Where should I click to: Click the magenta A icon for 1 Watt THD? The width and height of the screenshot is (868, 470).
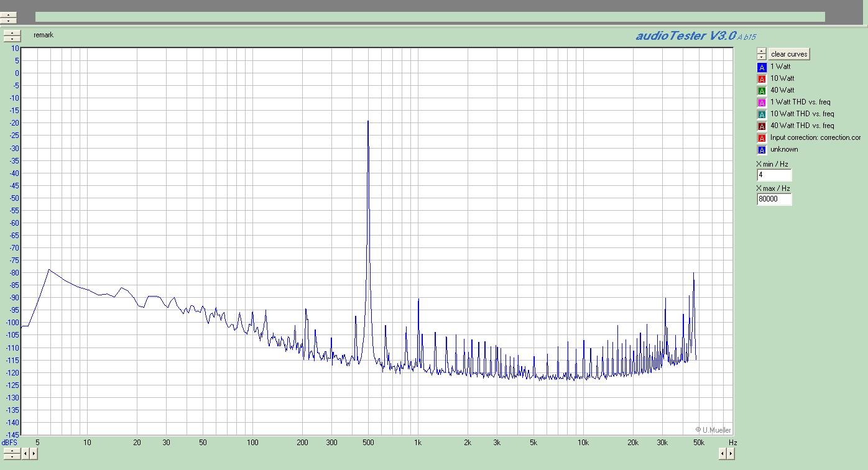pos(762,102)
